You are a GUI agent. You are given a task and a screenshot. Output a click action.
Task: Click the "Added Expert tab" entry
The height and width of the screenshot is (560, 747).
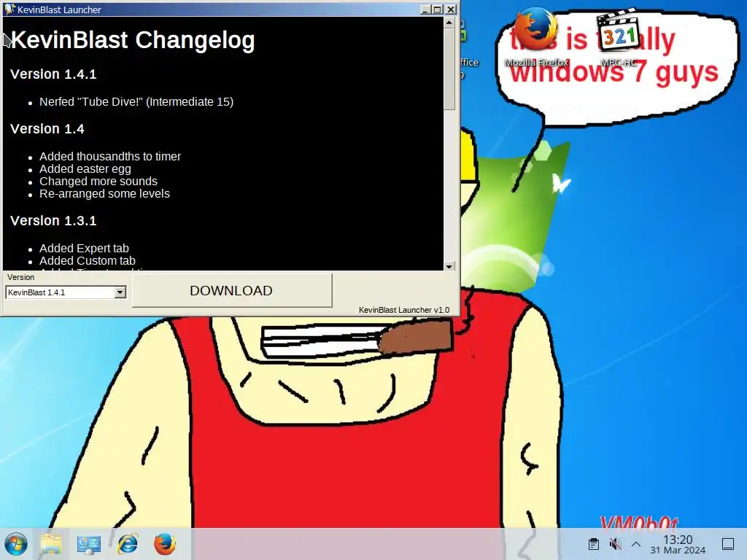84,248
